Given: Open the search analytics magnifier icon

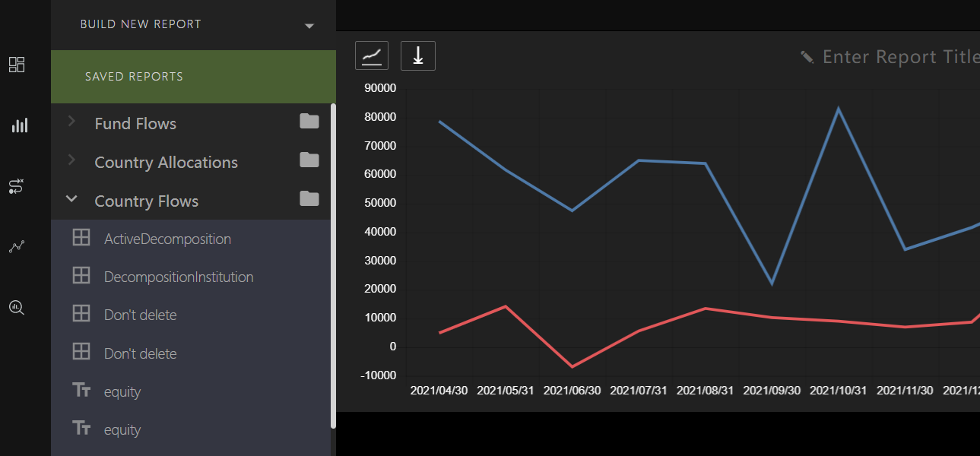Looking at the screenshot, I should tap(17, 308).
